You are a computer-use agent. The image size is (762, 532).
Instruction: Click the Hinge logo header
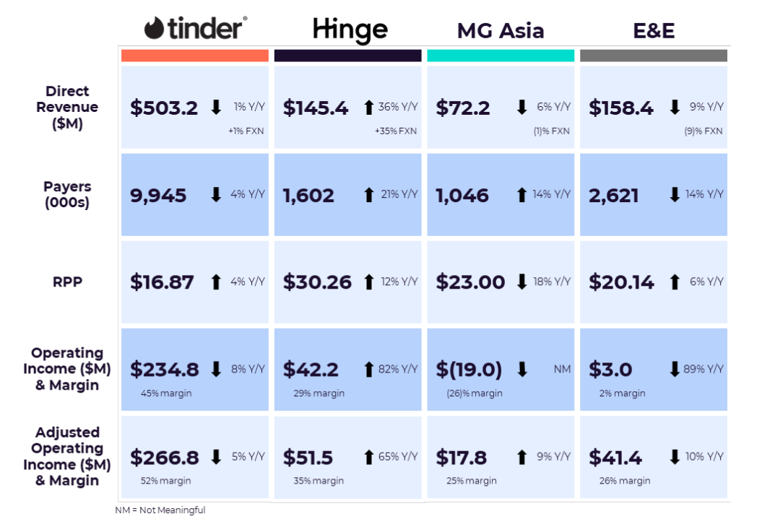click(350, 30)
